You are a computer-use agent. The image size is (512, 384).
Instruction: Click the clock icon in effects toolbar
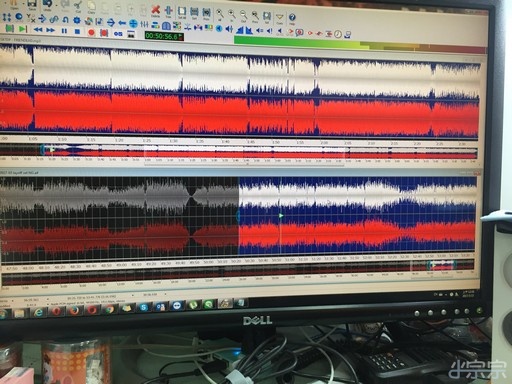coord(338,34)
